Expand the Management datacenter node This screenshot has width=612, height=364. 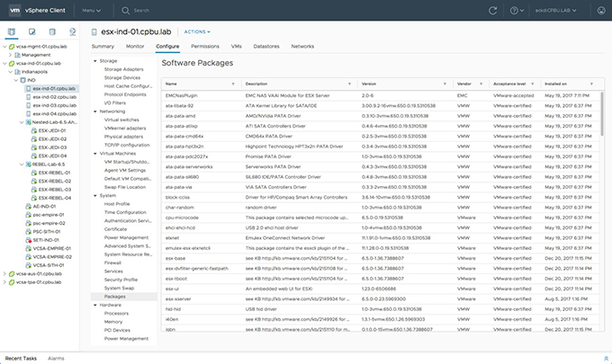click(10, 55)
